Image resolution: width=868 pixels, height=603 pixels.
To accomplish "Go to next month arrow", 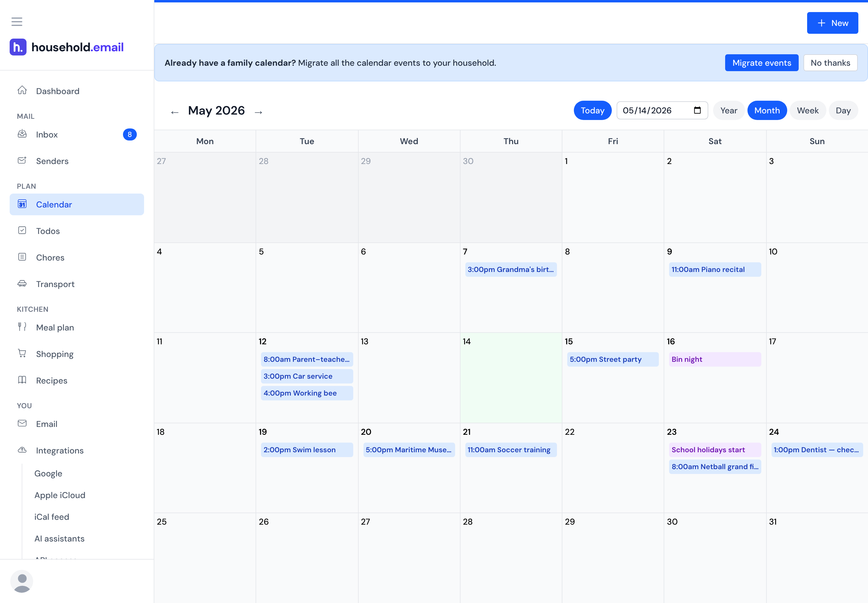I will click(258, 112).
